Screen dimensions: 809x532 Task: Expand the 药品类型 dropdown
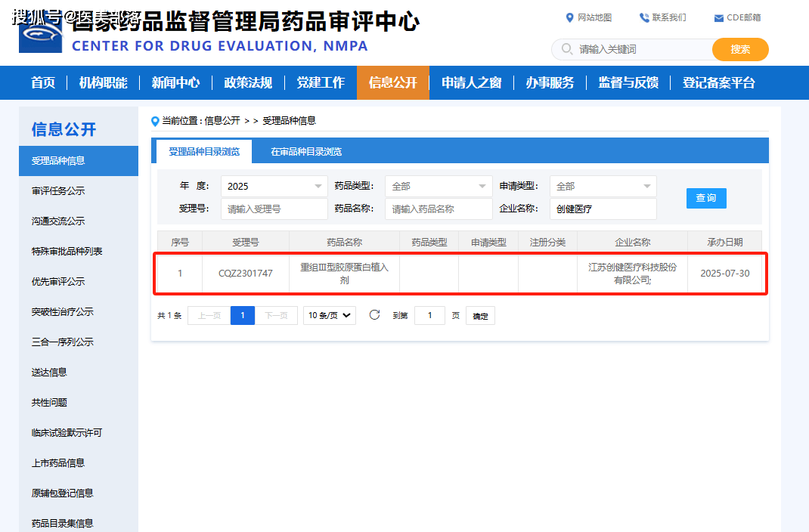(x=438, y=187)
